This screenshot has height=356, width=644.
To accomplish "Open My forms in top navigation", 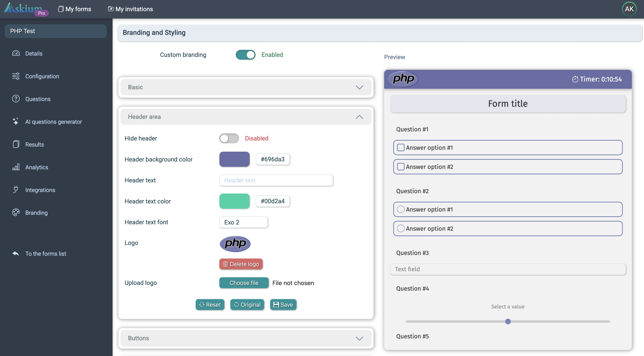I will coord(74,9).
